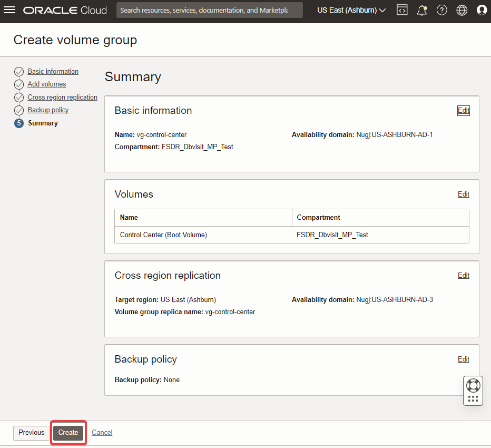Go to the Backup policy wizard step
This screenshot has height=448, width=491.
(48, 110)
